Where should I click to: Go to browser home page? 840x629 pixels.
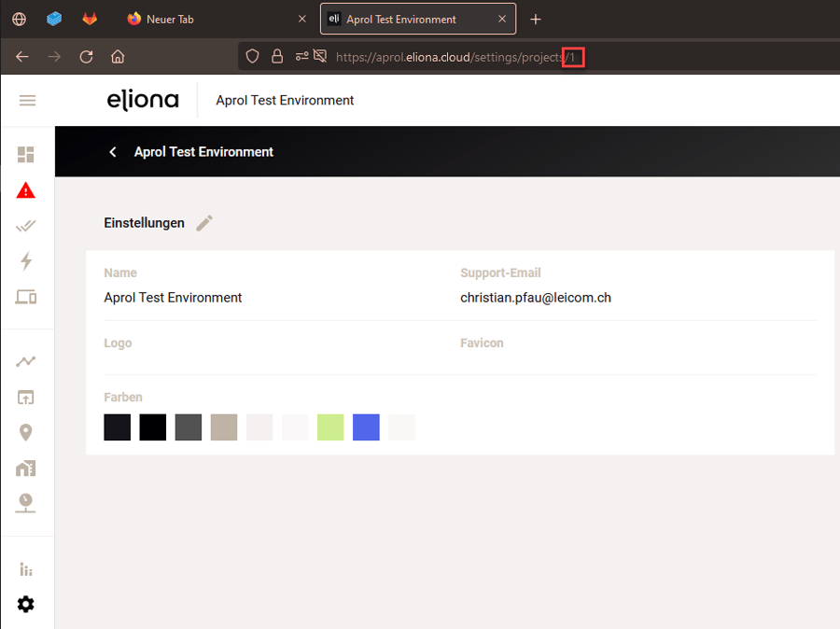118,57
